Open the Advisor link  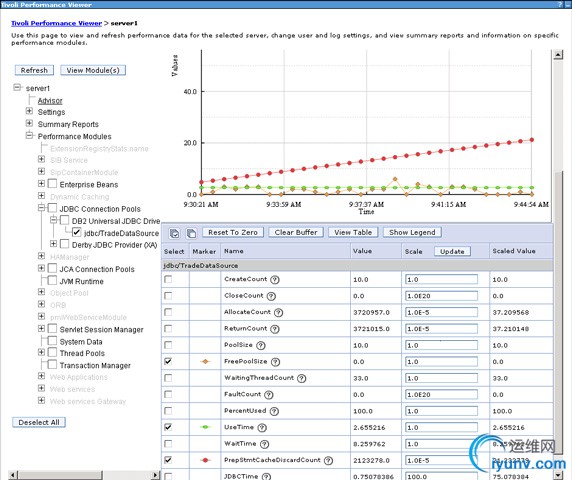click(50, 100)
